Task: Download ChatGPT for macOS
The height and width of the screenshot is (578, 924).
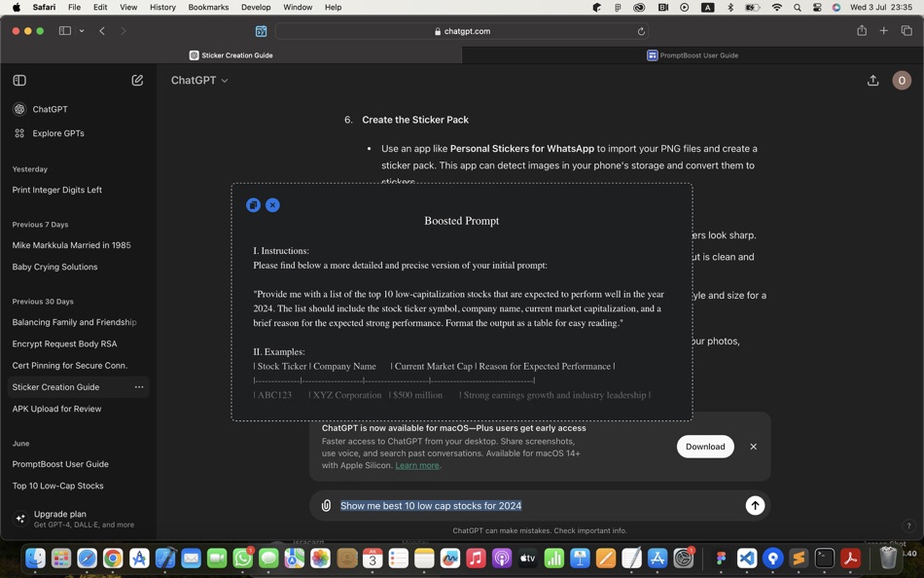Action: (x=705, y=446)
